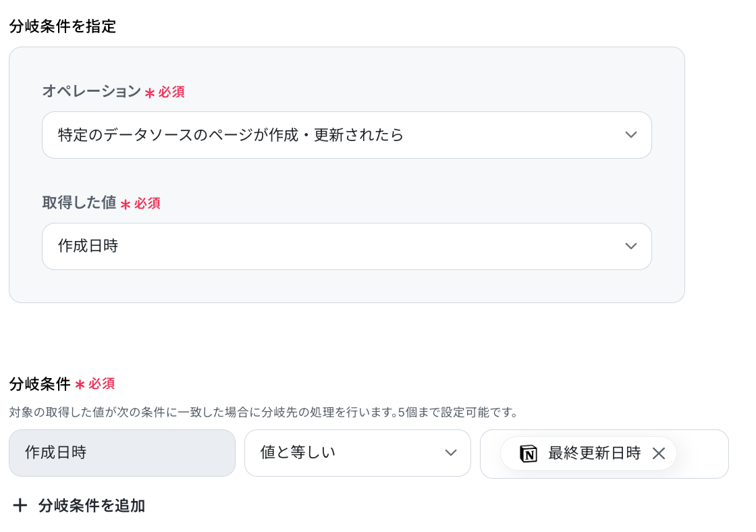
Task: Click the 分岐条件 section label
Action: (40, 384)
